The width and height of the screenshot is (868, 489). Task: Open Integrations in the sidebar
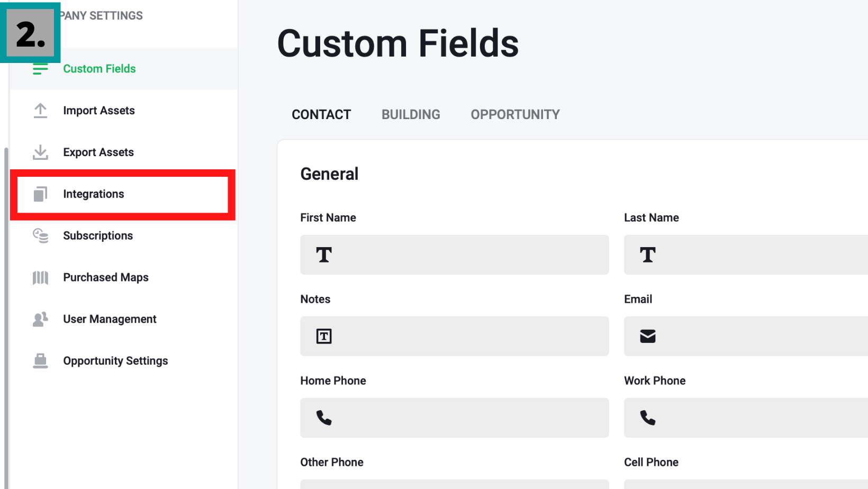click(x=94, y=194)
